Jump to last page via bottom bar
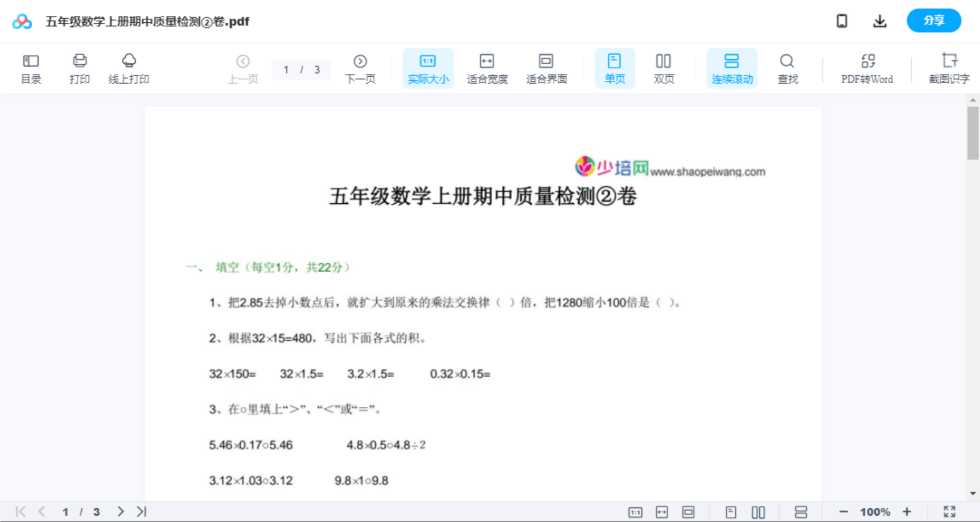 click(x=141, y=511)
